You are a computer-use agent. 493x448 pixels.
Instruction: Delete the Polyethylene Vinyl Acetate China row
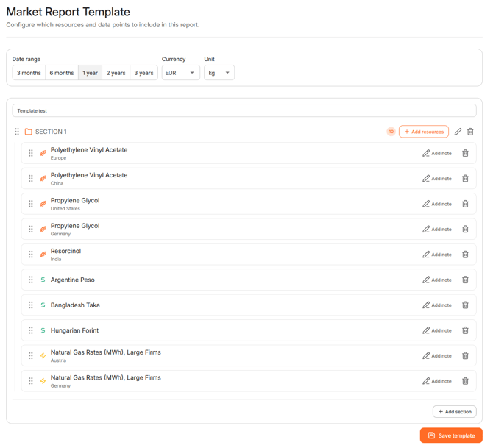click(x=465, y=178)
